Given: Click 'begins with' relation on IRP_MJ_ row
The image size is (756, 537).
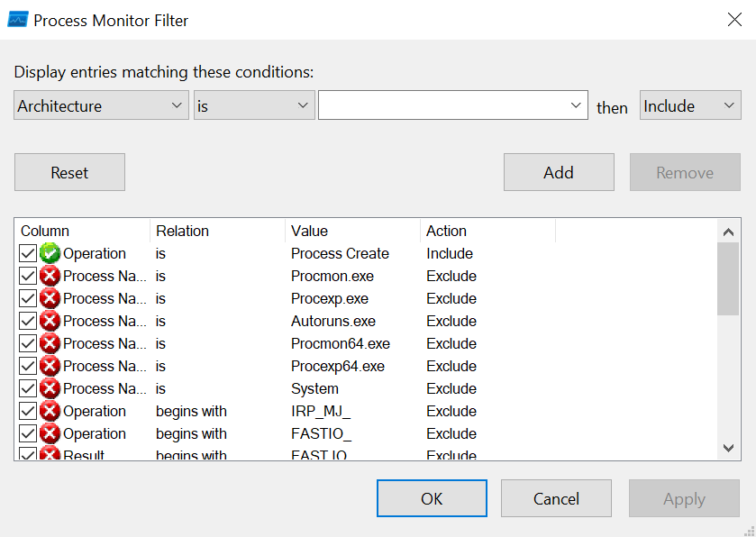Looking at the screenshot, I should [x=191, y=411].
